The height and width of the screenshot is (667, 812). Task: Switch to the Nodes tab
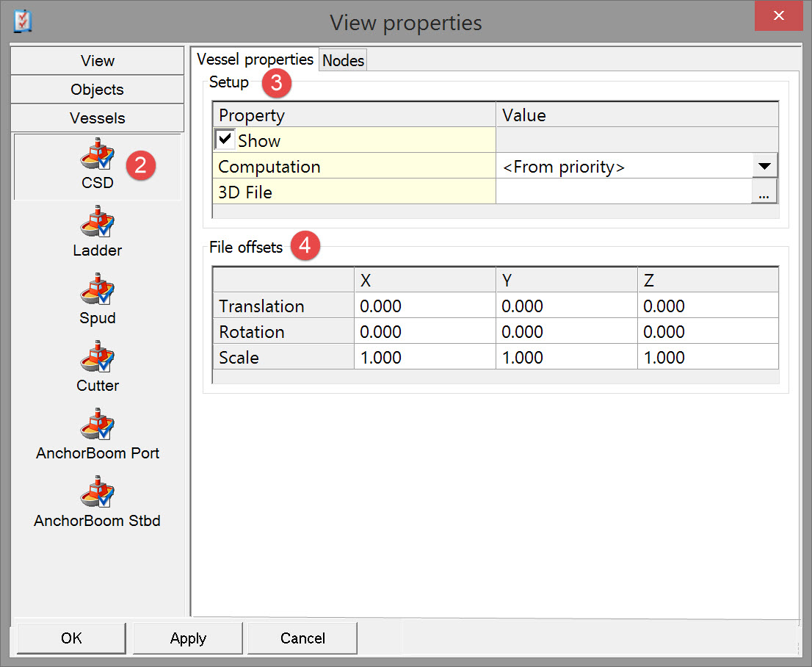click(x=343, y=60)
